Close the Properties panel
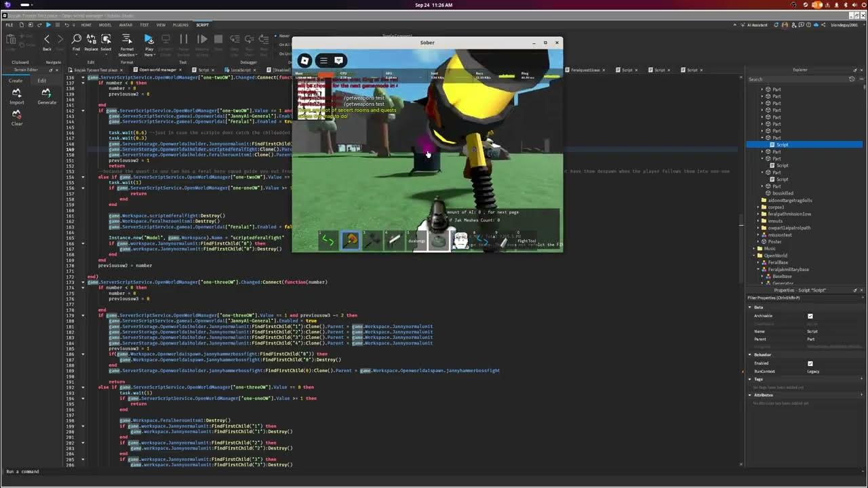Image resolution: width=868 pixels, height=488 pixels. tap(862, 290)
